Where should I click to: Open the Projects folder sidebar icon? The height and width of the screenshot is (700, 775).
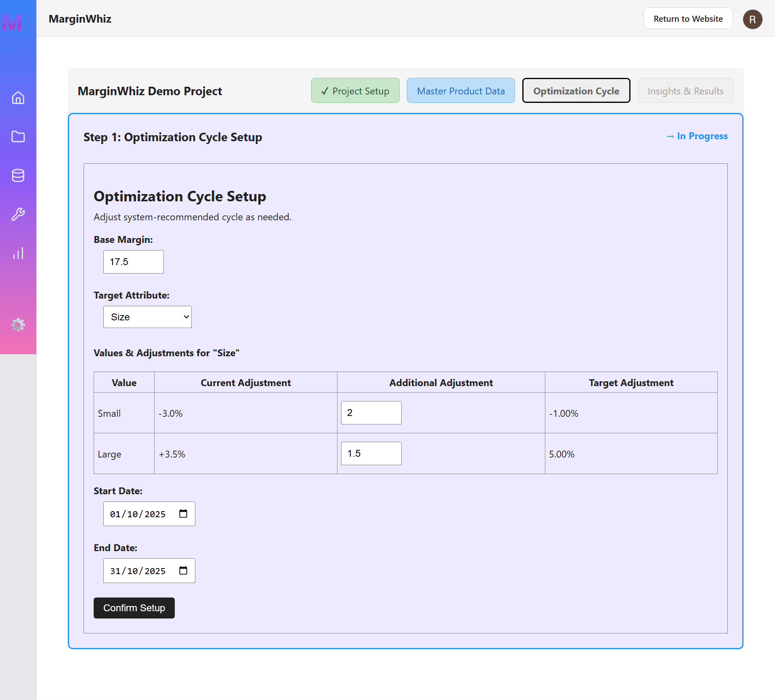coord(18,137)
